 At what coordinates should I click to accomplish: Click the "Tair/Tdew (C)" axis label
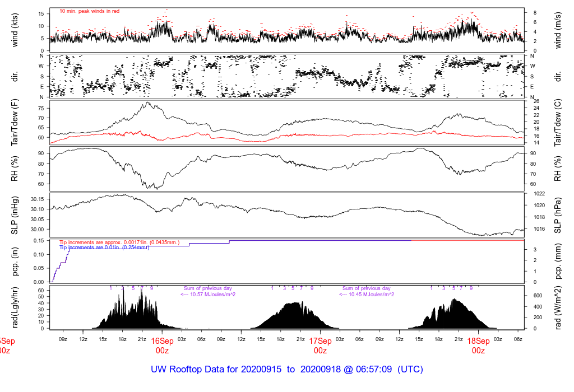[x=558, y=123]
